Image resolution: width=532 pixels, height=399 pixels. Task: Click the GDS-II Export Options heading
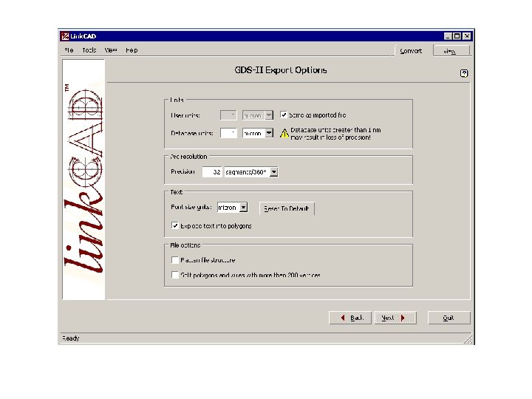click(281, 70)
